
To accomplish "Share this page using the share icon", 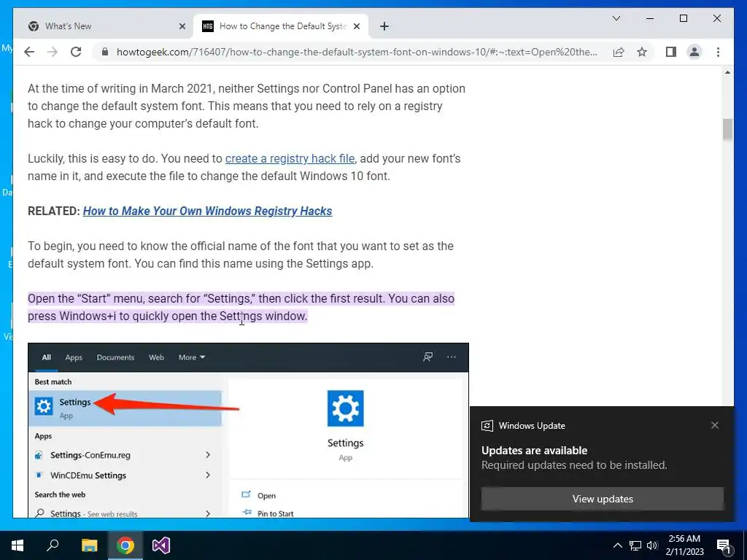I will click(x=619, y=52).
